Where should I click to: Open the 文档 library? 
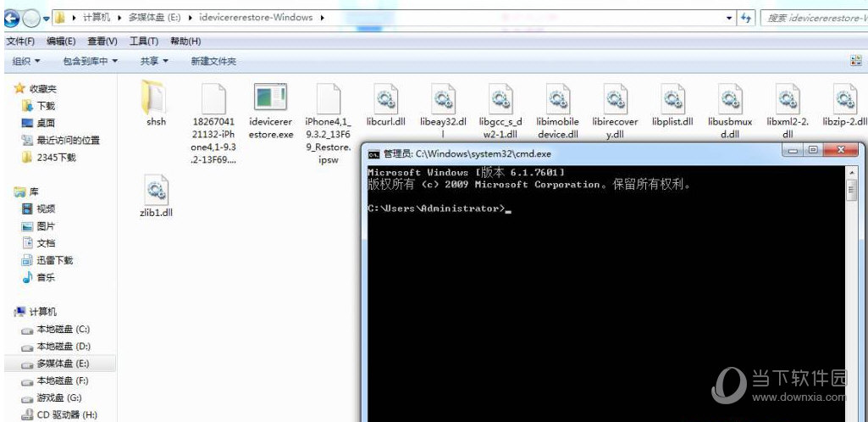coord(39,243)
